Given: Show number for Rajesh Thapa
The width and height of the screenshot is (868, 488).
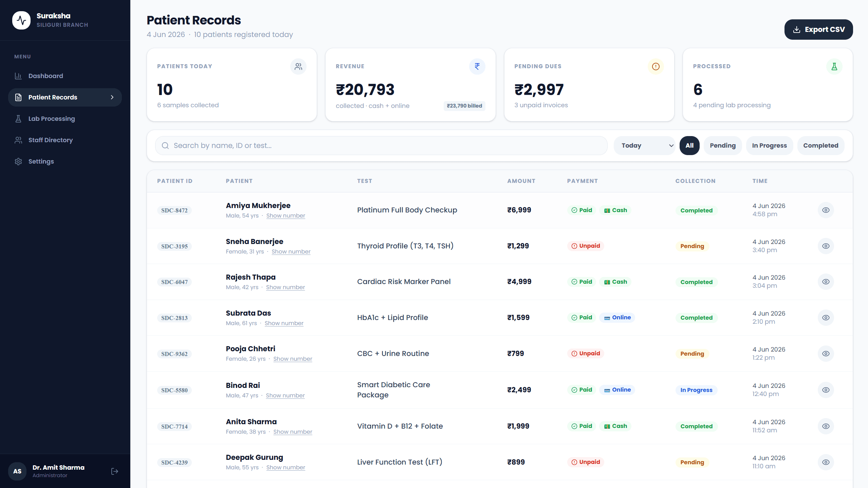Looking at the screenshot, I should tap(285, 287).
